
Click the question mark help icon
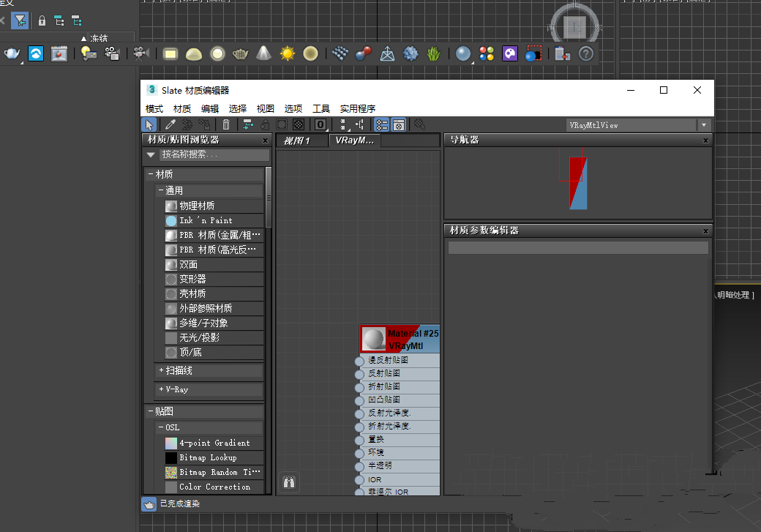point(586,53)
